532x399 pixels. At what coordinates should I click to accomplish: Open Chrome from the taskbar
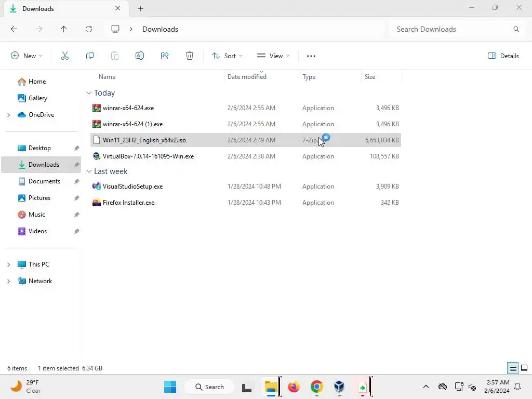[316, 387]
